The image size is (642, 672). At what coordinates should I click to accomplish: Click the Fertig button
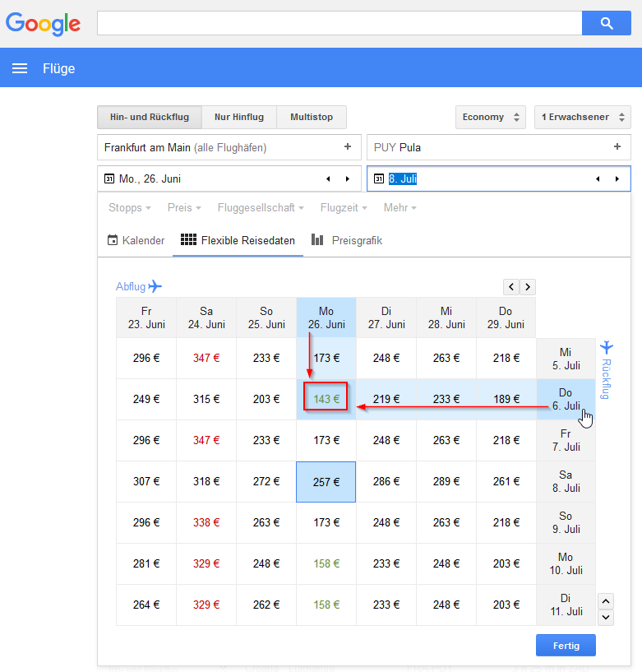(x=566, y=646)
